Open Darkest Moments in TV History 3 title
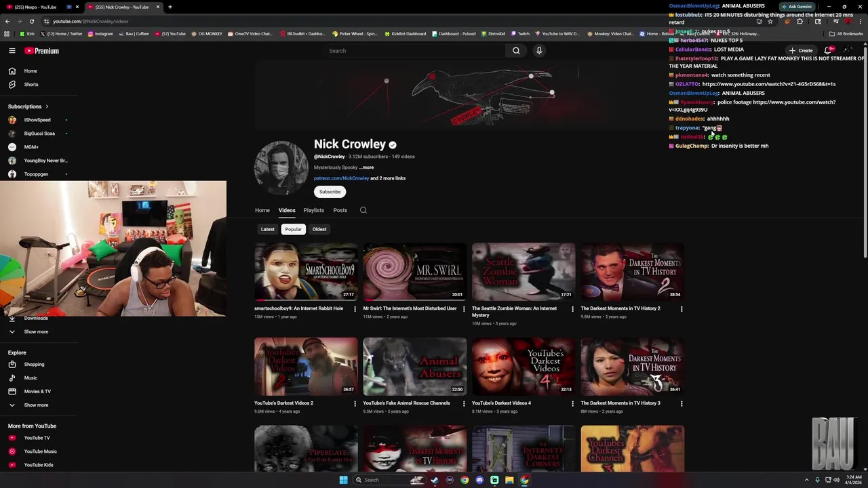This screenshot has height=488, width=868. click(x=620, y=403)
